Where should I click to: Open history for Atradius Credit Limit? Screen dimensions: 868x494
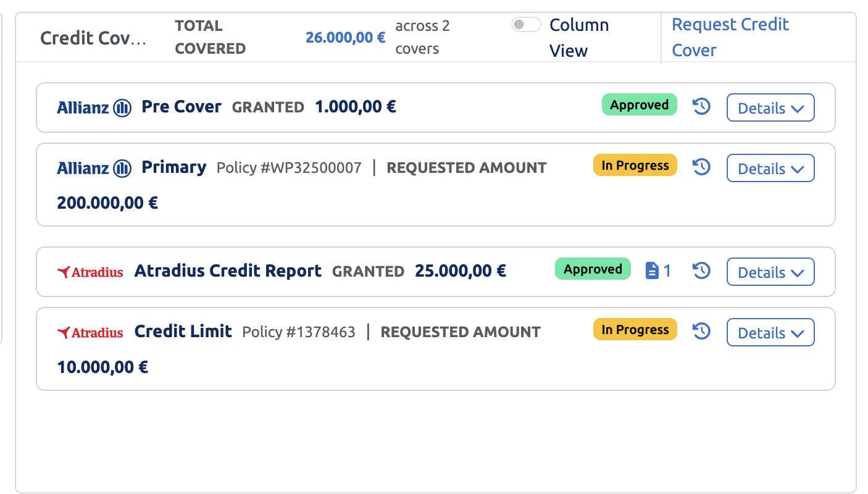tap(701, 332)
